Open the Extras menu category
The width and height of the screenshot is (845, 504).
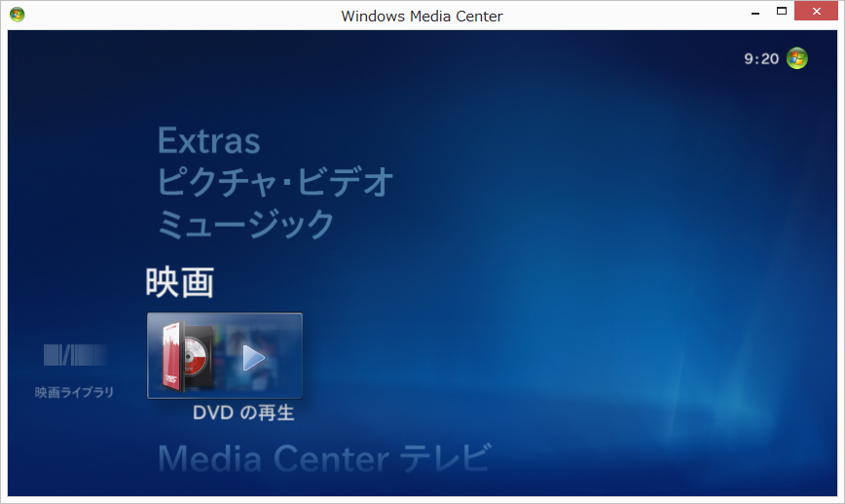208,141
